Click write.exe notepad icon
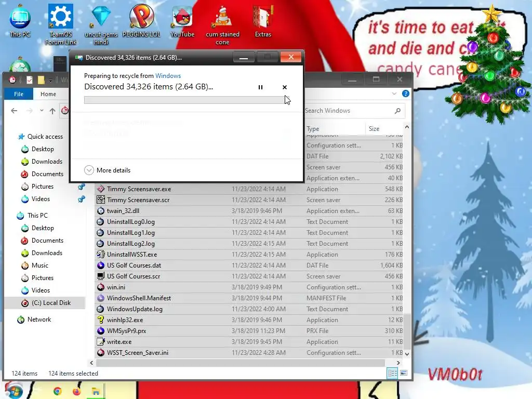 [x=100, y=342]
